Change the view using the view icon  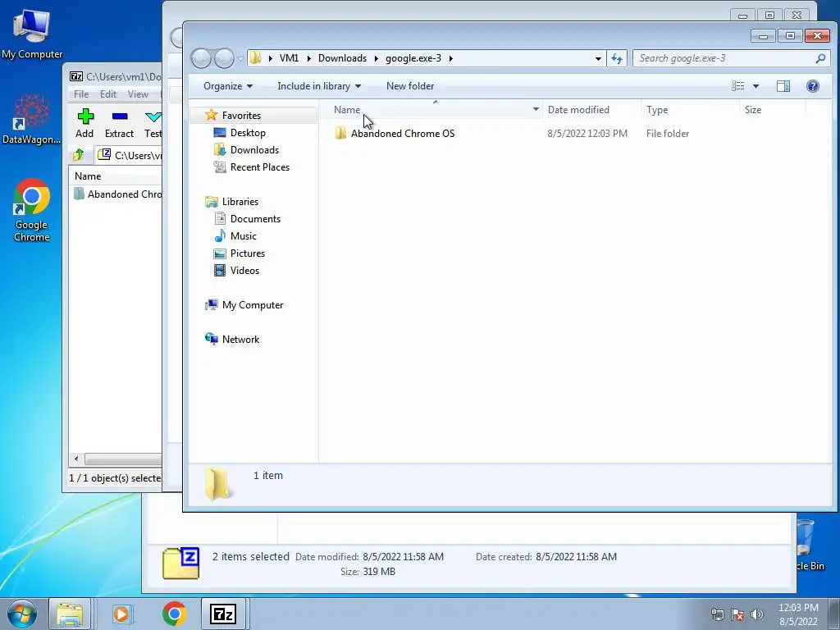point(738,85)
